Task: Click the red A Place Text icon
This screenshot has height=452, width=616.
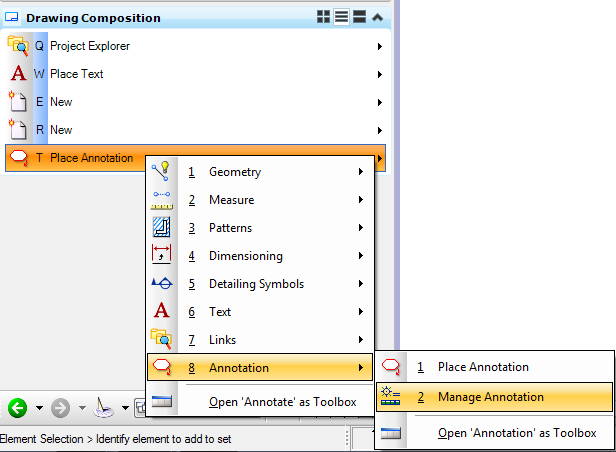Action: tap(18, 74)
